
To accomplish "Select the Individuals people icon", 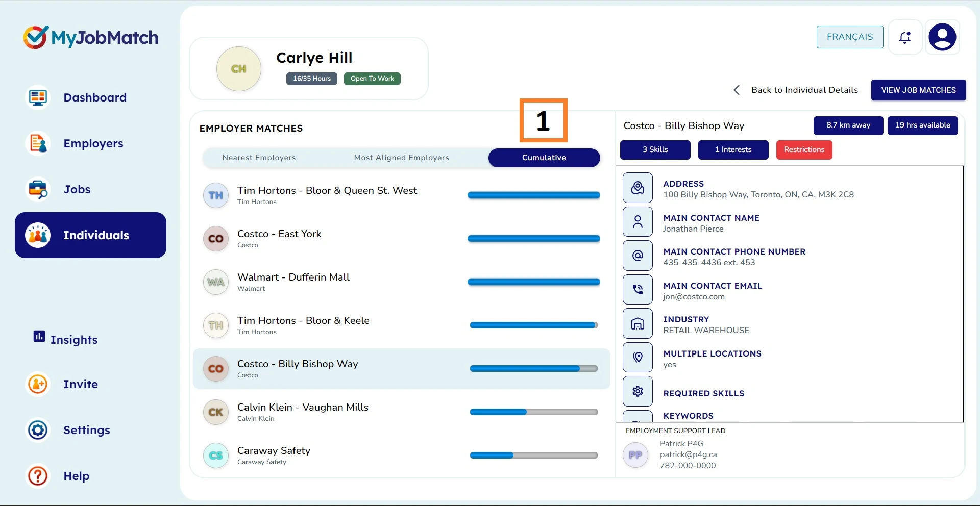I will click(38, 235).
